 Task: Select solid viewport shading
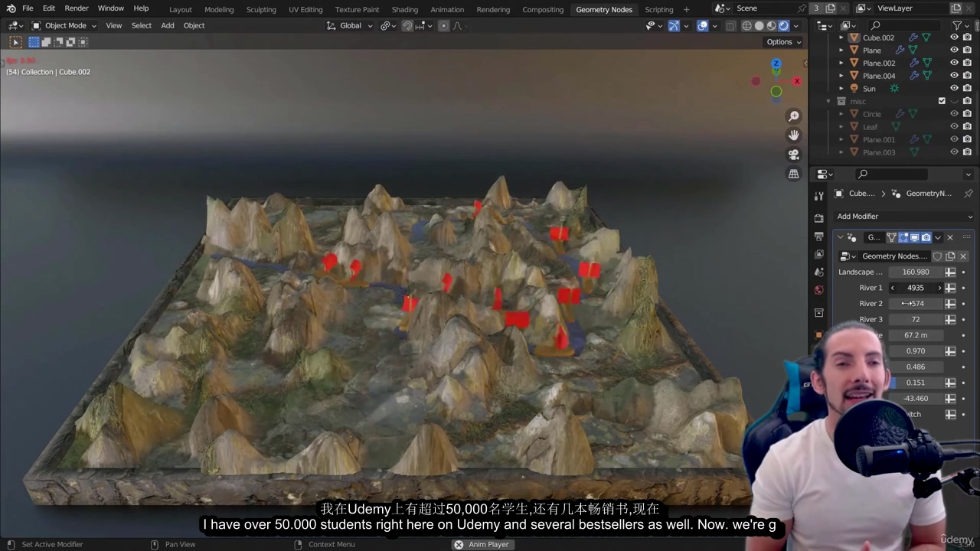click(x=759, y=25)
